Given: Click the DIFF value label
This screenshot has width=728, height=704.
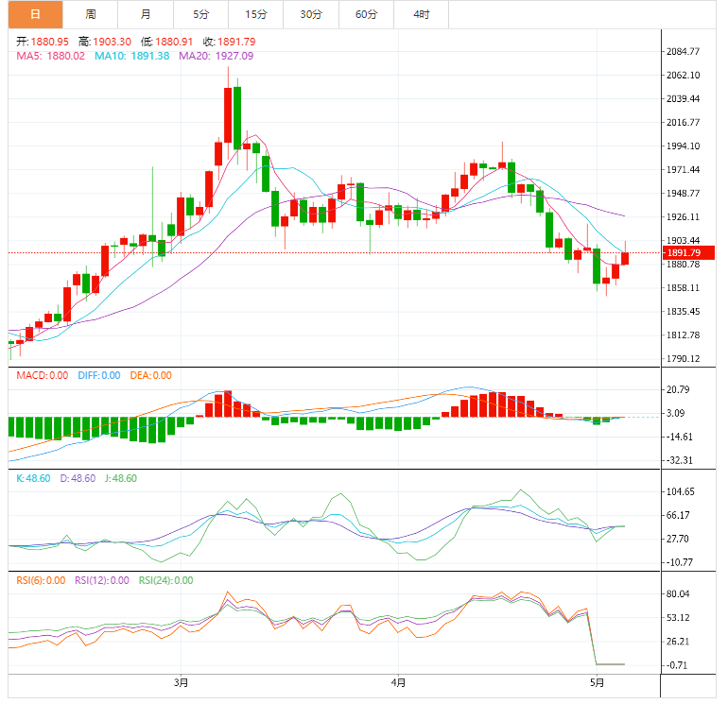Looking at the screenshot, I should 98,375.
